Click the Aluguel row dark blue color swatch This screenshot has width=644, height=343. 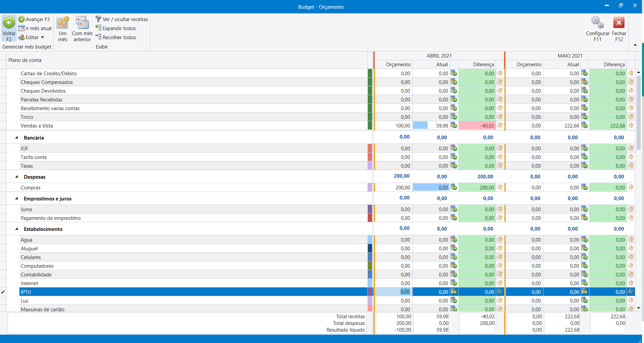point(370,248)
